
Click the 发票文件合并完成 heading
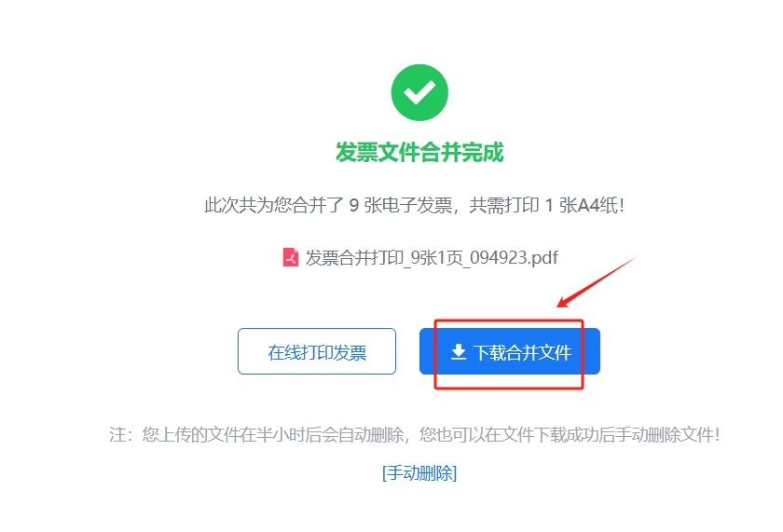pos(419,152)
